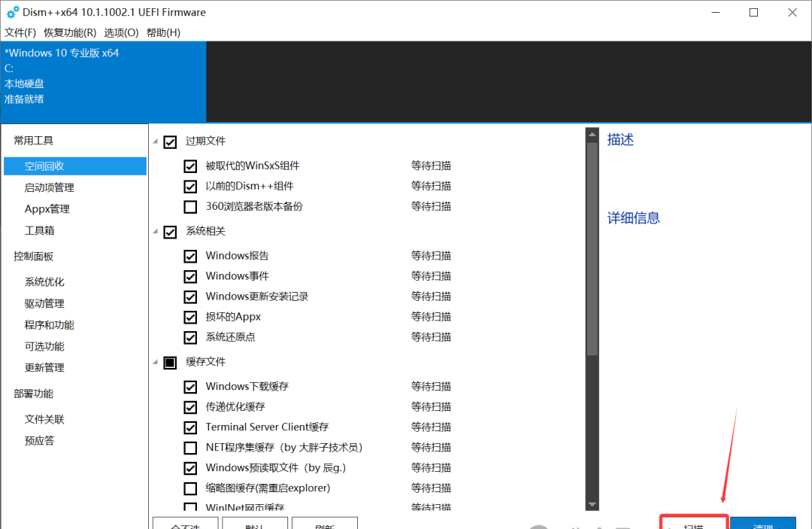812x529 pixels.
Task: Disable the Windows下载缓存 checkbox
Action: point(190,386)
